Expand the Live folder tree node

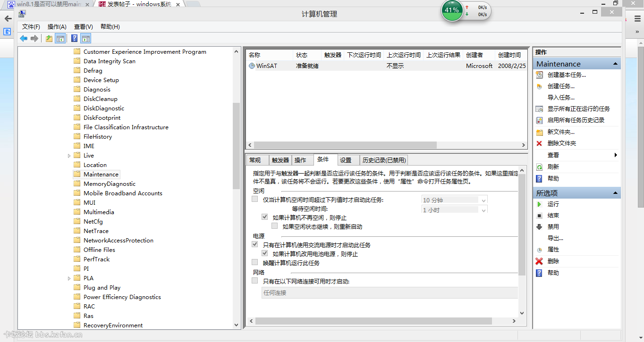click(69, 156)
